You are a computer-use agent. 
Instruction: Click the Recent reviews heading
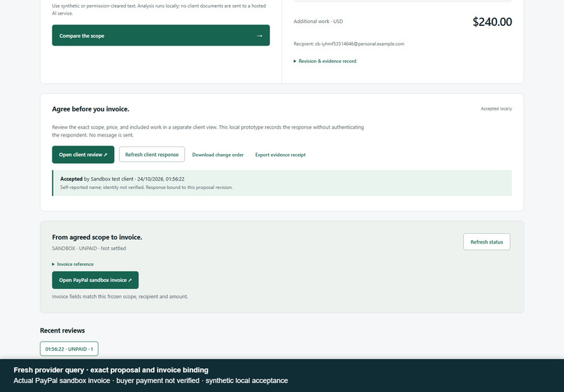tap(62, 330)
